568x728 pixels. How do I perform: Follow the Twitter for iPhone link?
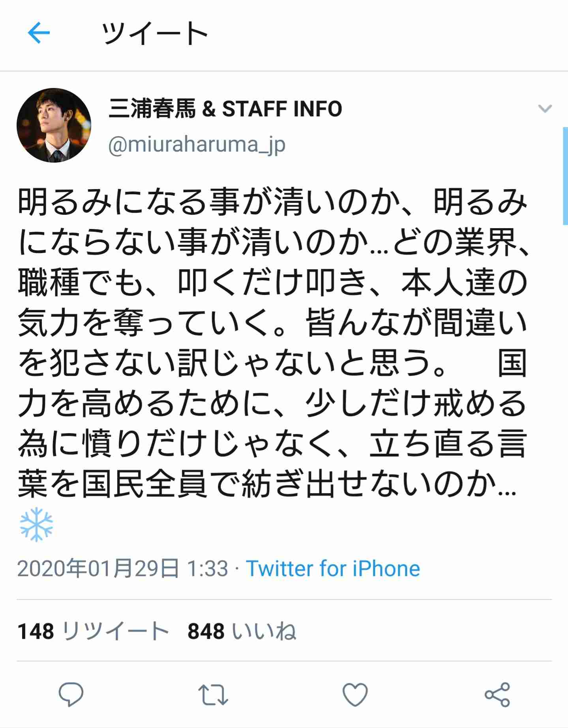333,569
